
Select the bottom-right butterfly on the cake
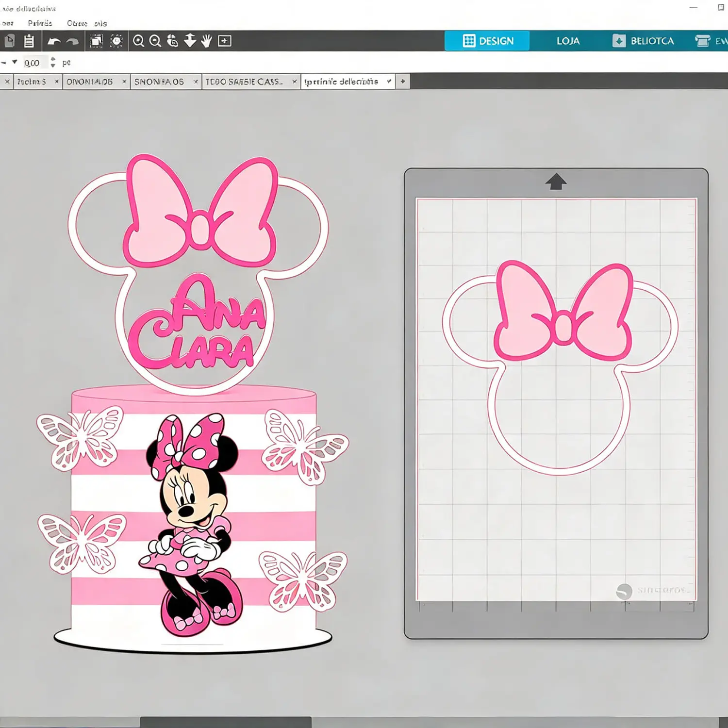303,581
